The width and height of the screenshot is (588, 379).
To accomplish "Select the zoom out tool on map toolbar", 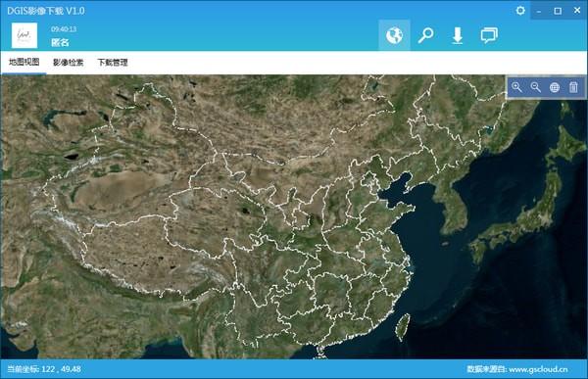I will tap(535, 87).
